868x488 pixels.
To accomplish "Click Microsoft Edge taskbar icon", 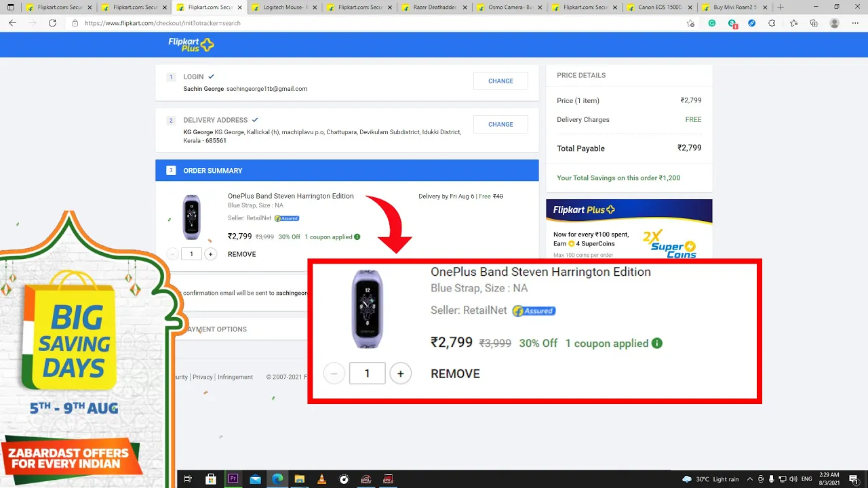I will coord(277,479).
